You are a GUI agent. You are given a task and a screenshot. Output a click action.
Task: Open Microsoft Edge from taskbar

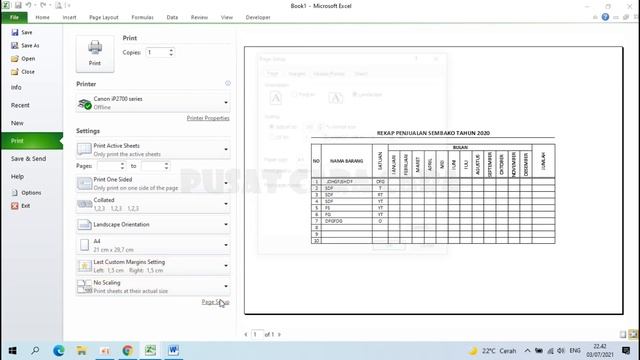(59, 351)
